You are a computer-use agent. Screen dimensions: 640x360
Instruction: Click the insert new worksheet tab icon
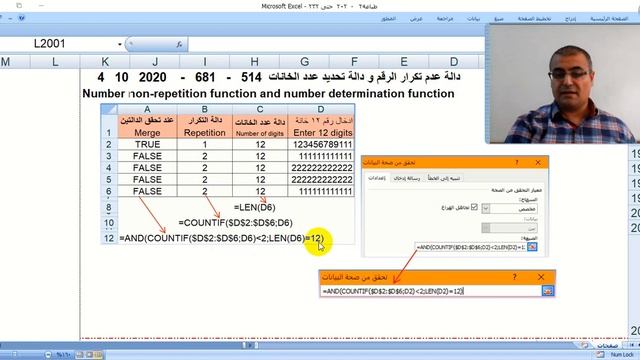pos(584,345)
